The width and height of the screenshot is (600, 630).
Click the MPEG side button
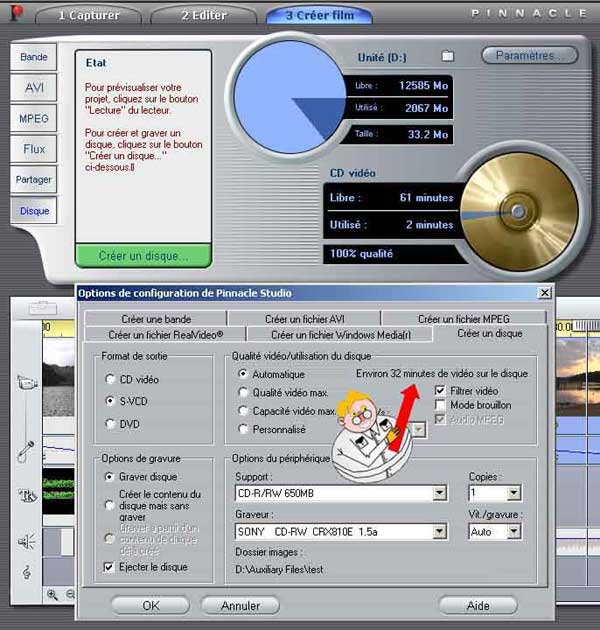tap(34, 119)
